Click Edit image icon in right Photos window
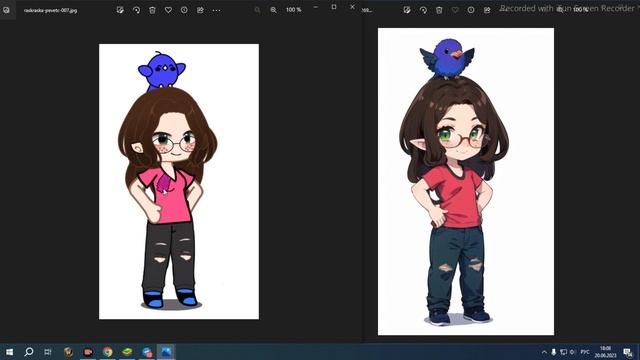This screenshot has height=360, width=640. pyautogui.click(x=407, y=10)
